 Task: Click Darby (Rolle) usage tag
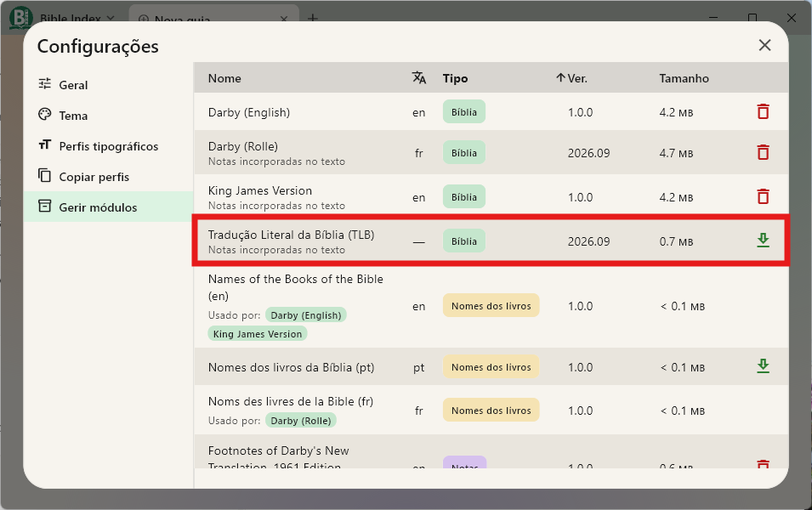(301, 421)
